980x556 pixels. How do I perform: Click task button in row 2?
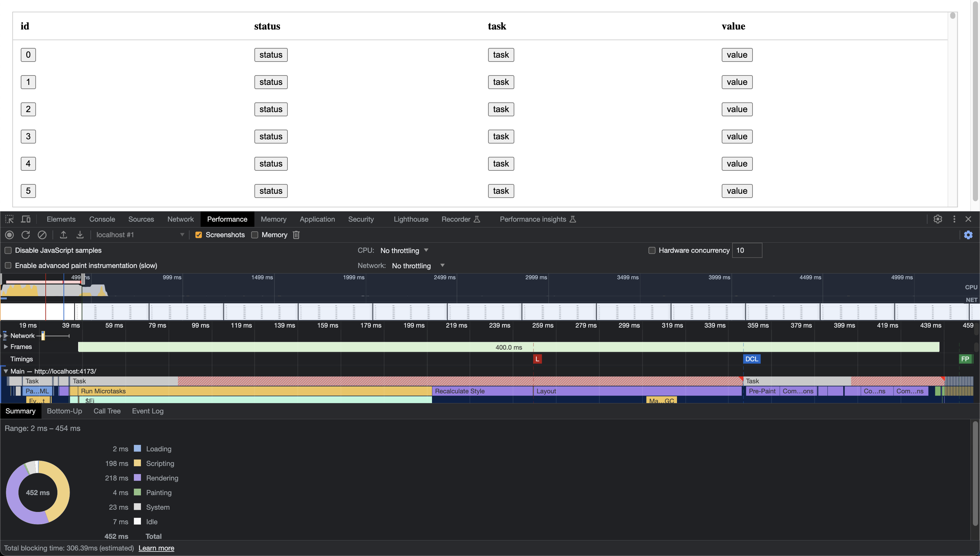coord(501,109)
